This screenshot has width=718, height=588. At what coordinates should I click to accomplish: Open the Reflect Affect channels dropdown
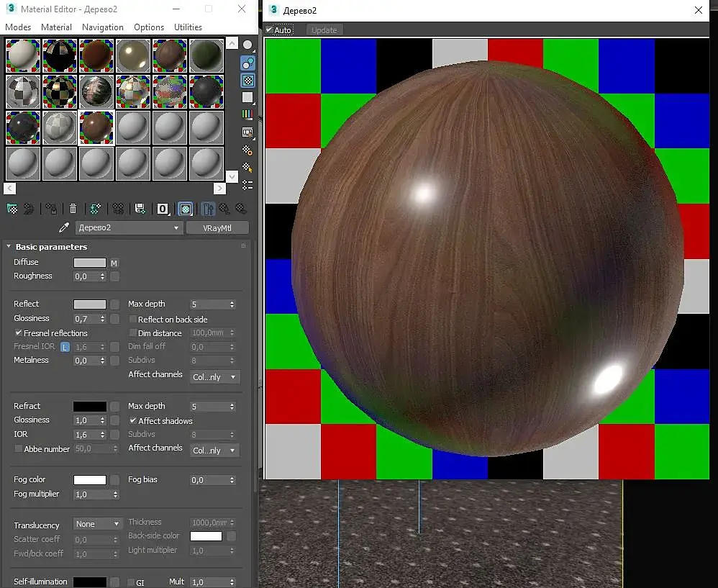pos(214,377)
